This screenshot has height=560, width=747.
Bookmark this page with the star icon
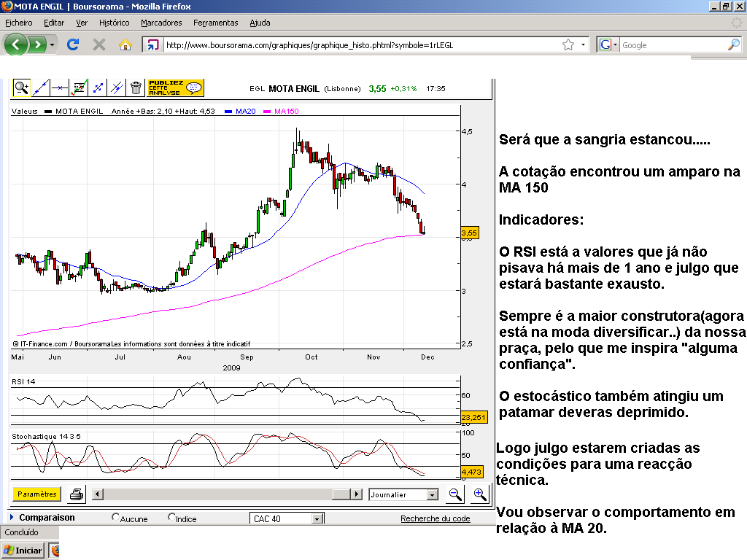tap(568, 44)
